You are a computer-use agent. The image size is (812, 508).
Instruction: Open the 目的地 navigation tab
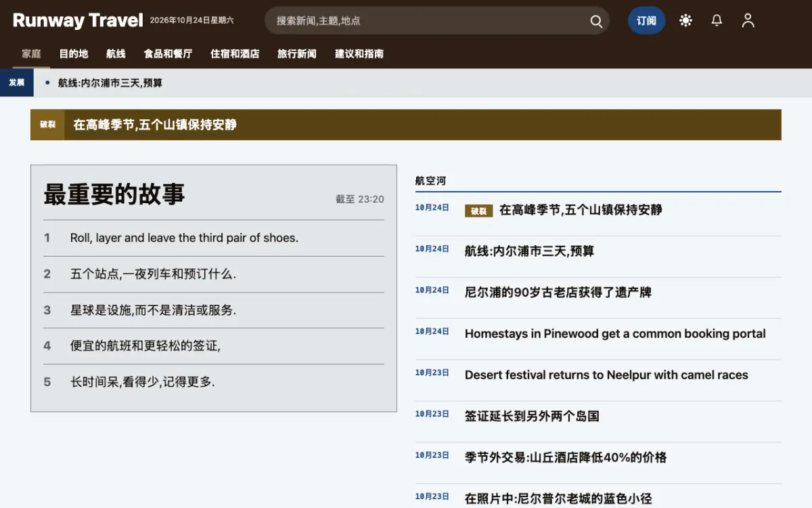[74, 54]
